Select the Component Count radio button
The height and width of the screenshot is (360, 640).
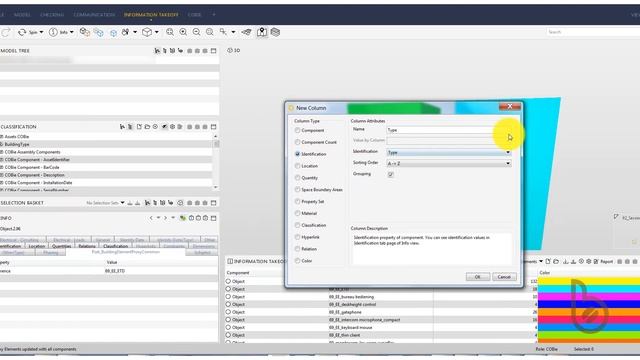coord(297,142)
